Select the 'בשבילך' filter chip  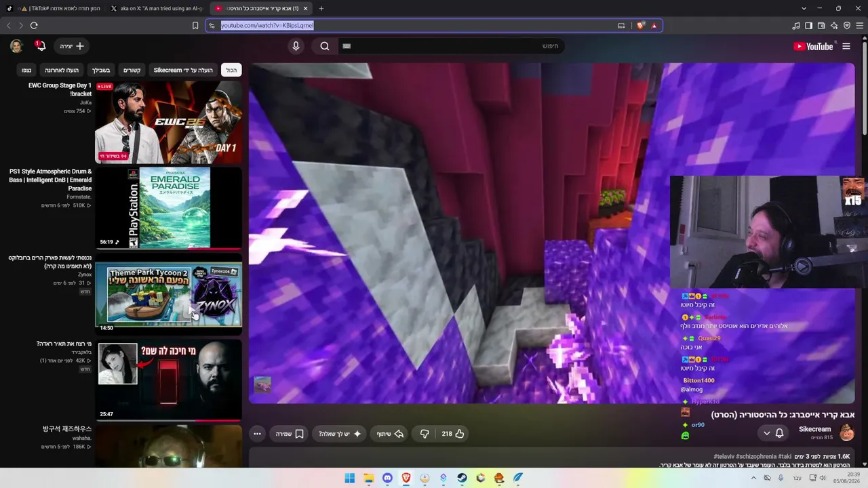pos(101,70)
